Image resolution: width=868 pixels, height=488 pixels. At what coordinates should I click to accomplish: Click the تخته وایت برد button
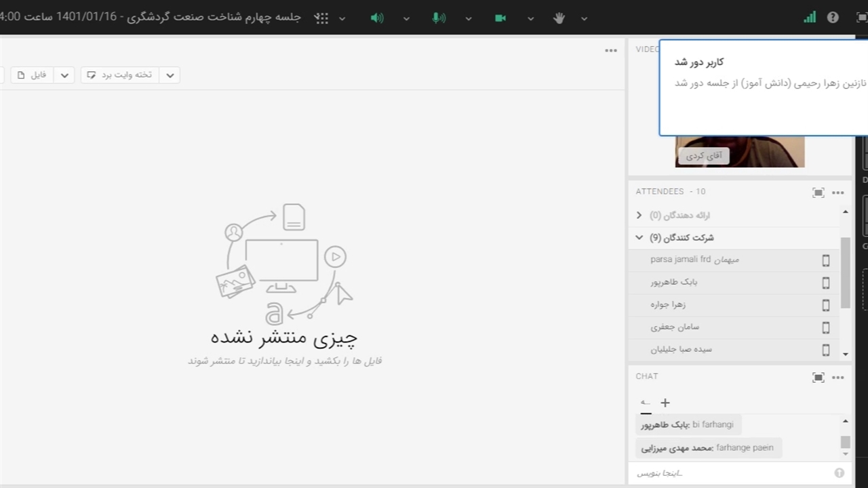pos(120,75)
